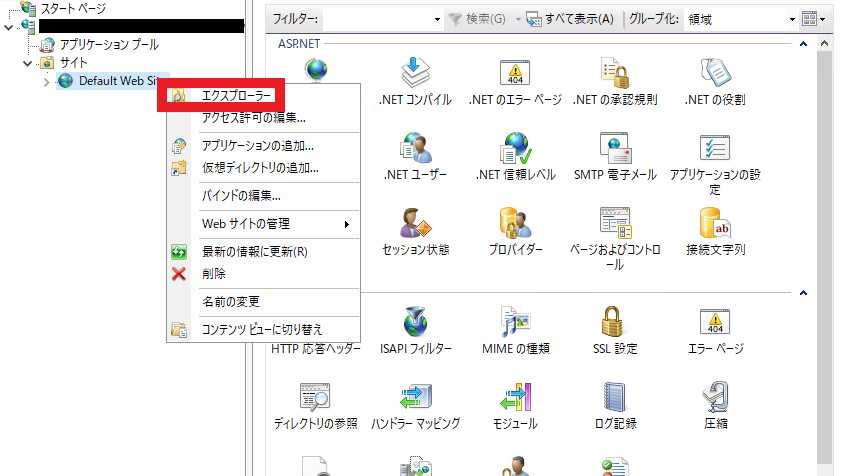Open the 検索(G) dropdown arrow

(x=518, y=19)
